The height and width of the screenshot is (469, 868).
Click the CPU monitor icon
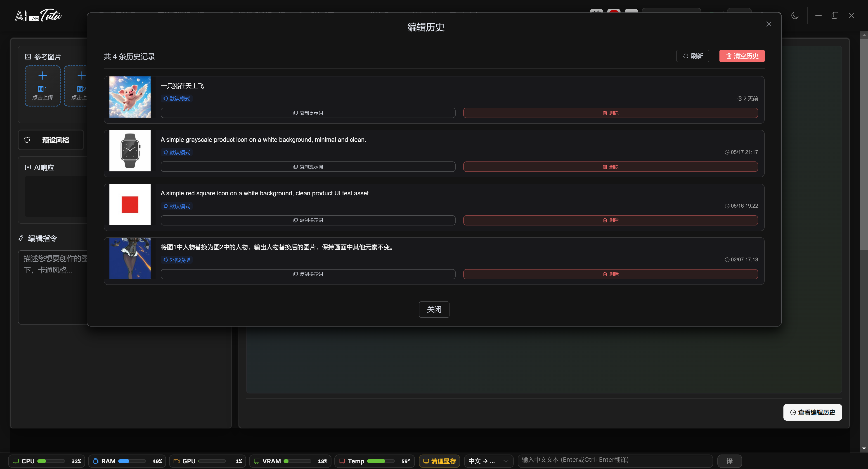(x=16, y=461)
